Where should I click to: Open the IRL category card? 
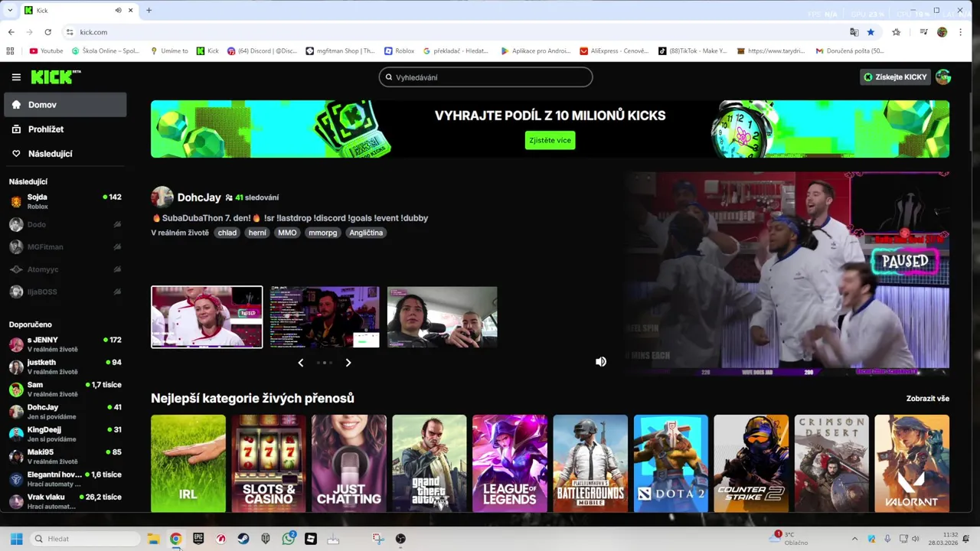pyautogui.click(x=188, y=464)
